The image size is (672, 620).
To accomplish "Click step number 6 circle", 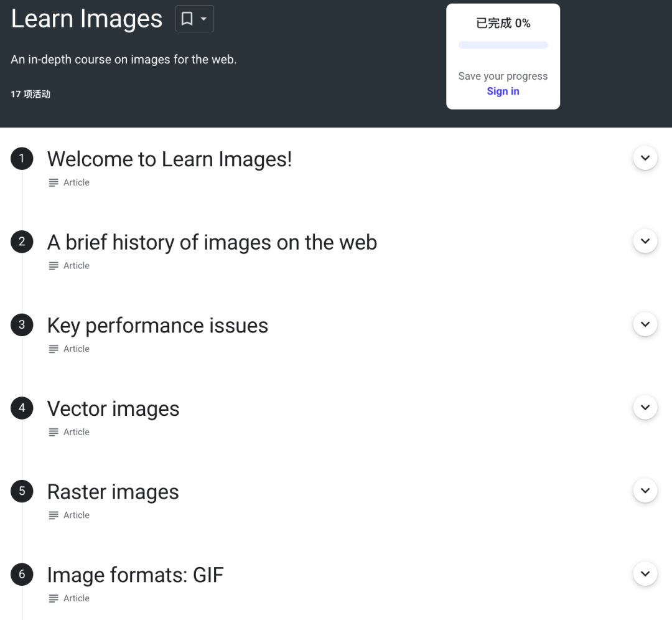I will coord(22,575).
